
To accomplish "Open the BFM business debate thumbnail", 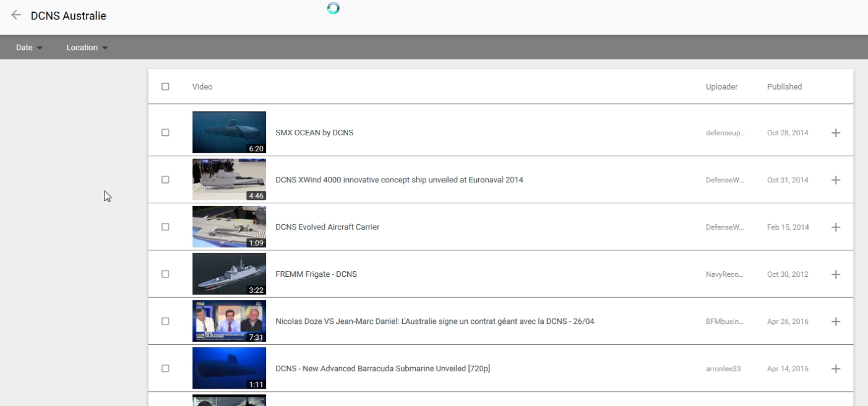I will click(229, 321).
